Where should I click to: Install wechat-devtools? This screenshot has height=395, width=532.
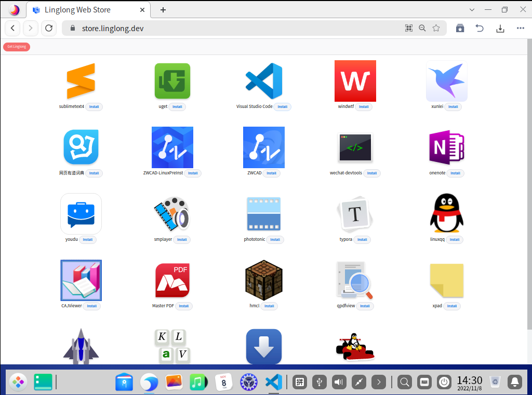click(x=372, y=173)
